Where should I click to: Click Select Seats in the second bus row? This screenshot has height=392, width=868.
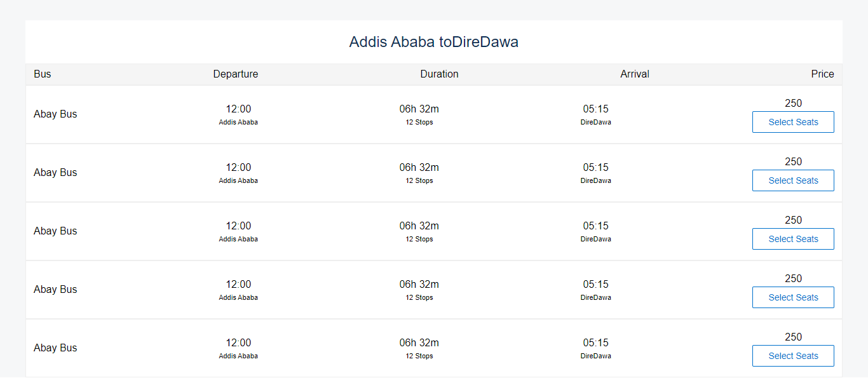tap(793, 180)
